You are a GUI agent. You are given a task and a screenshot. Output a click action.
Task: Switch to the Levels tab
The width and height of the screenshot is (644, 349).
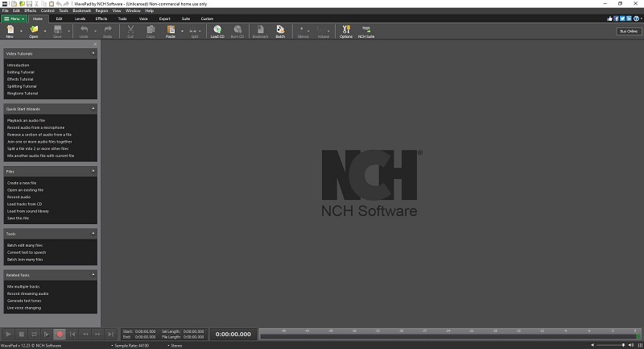(80, 19)
